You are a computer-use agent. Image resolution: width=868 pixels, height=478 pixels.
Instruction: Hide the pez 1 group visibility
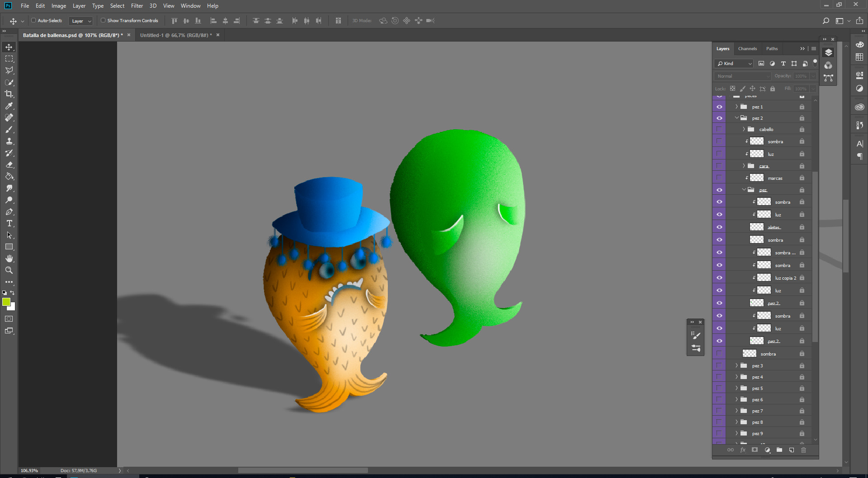coord(719,107)
